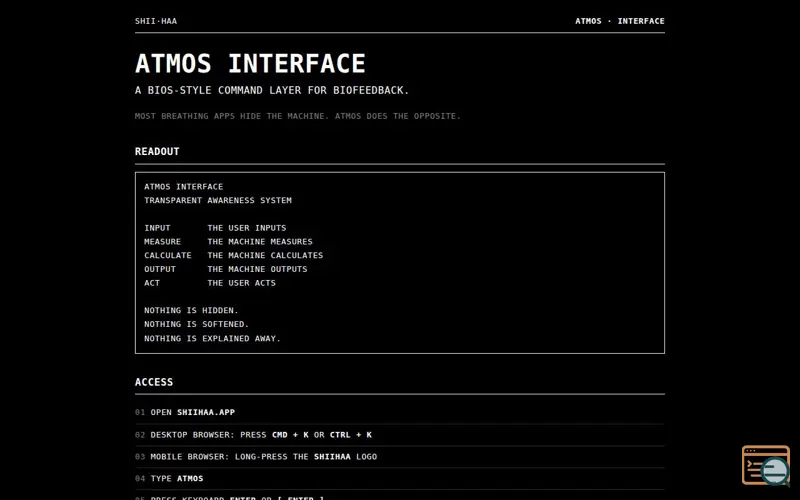Screen dimensions: 800x500
Task: Click 'THE MACHINE CALCULATES' text
Action: [265, 256]
